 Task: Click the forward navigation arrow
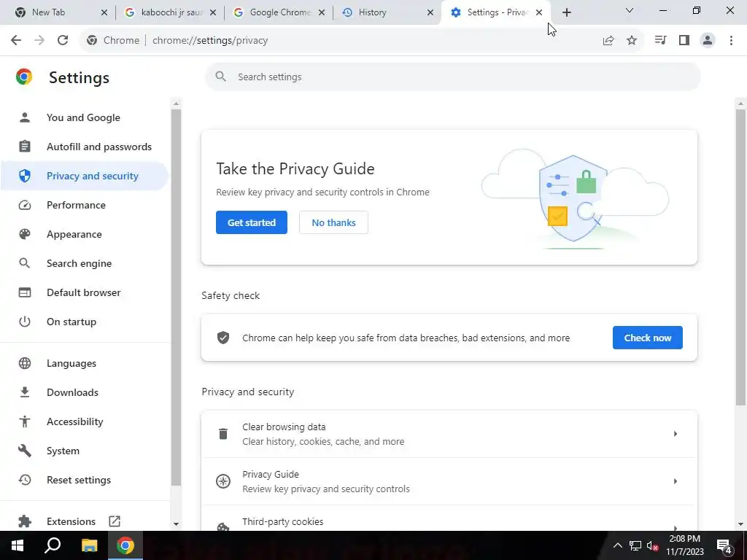click(39, 41)
